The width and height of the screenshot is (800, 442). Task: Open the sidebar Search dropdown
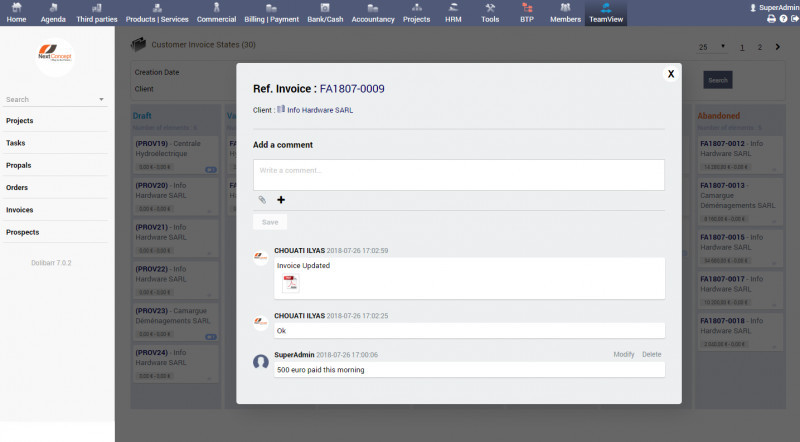[x=55, y=100]
